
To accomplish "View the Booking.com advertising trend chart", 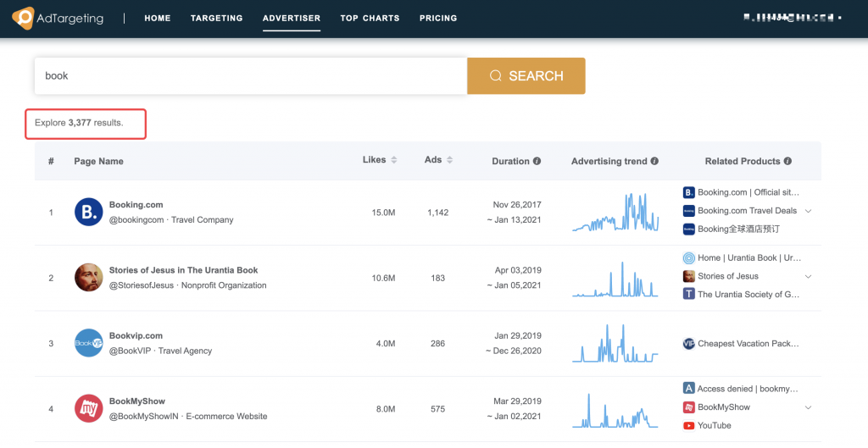I will tap(615, 213).
